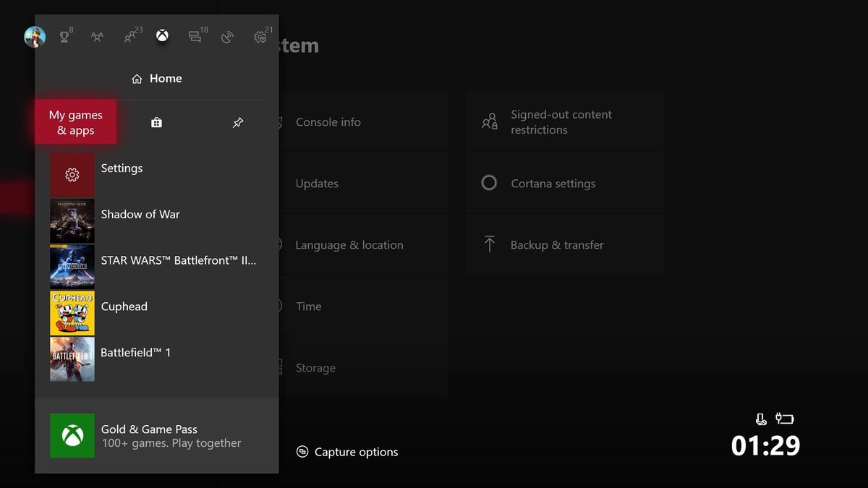
Task: Open Console info settings
Action: [x=328, y=121]
